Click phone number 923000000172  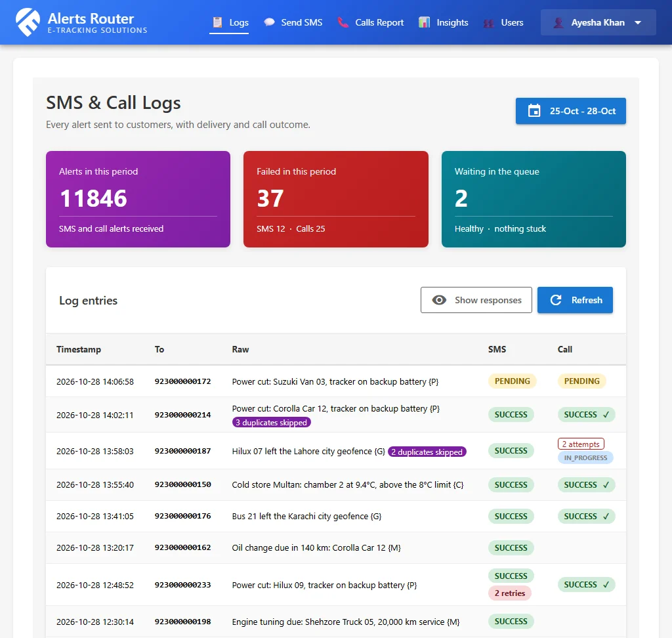tap(182, 381)
